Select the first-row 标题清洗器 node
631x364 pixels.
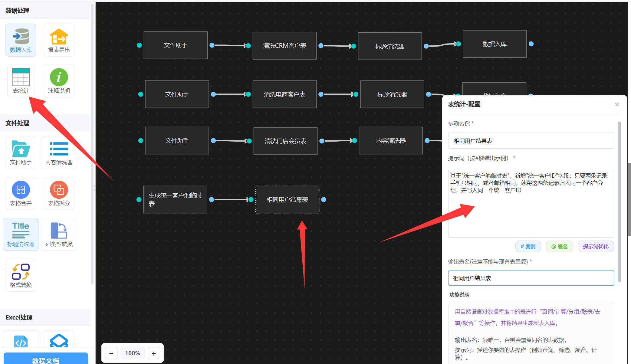click(390, 46)
